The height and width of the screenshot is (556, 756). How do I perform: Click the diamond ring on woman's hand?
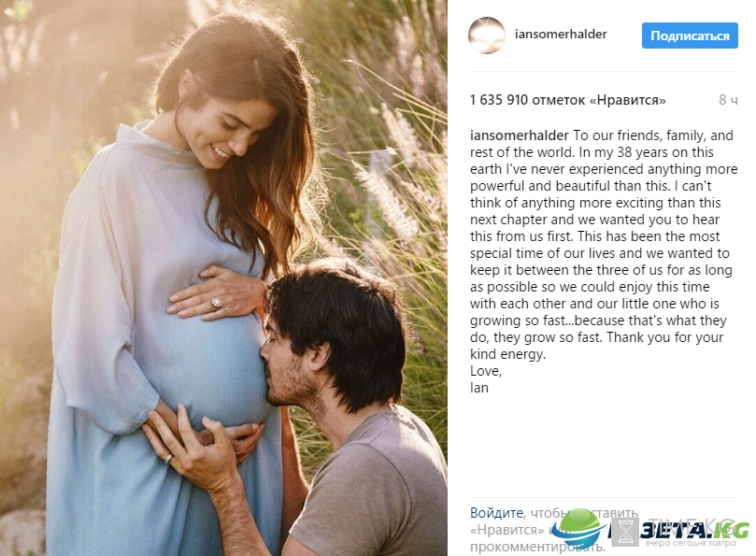(217, 303)
